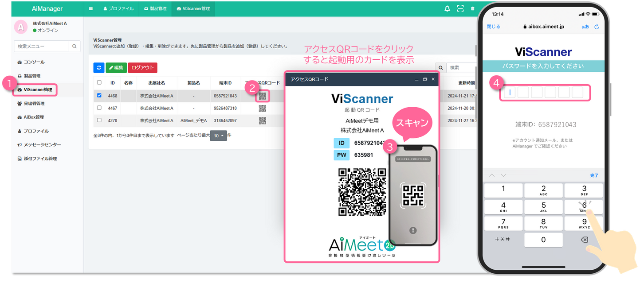This screenshot has width=644, height=283.
Task: Tap key 8 on phone keypad
Action: point(543,223)
